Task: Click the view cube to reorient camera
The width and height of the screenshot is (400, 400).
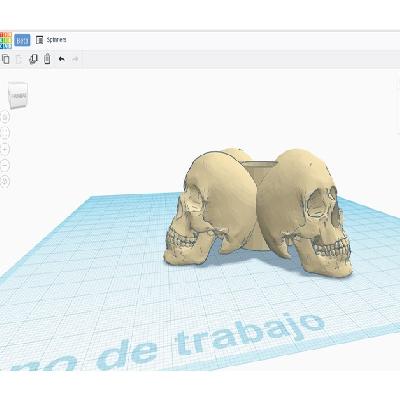Action: 18,95
